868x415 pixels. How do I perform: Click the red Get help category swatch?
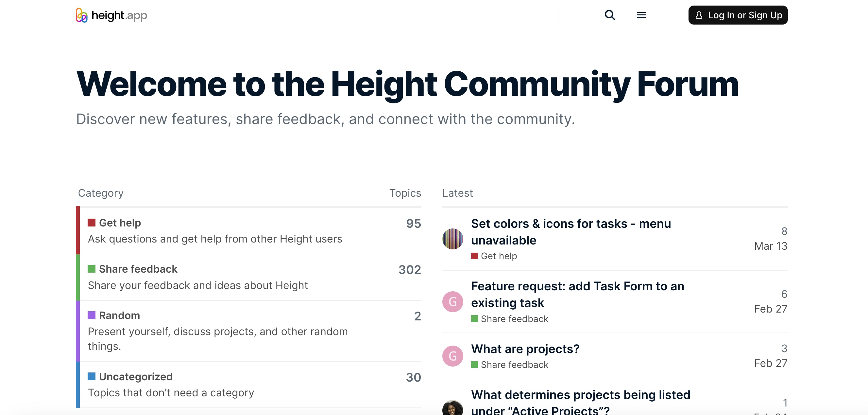point(91,223)
